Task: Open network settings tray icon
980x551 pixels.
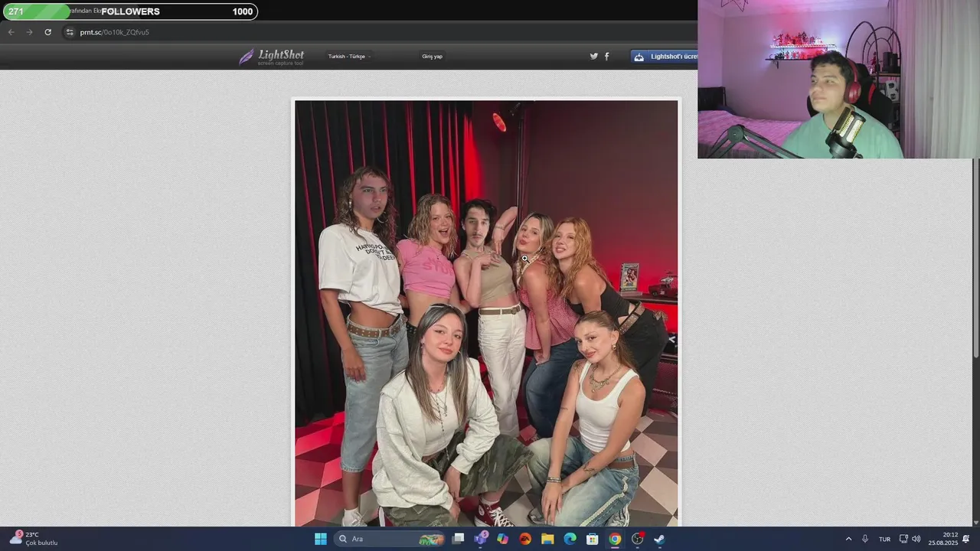Action: [903, 539]
